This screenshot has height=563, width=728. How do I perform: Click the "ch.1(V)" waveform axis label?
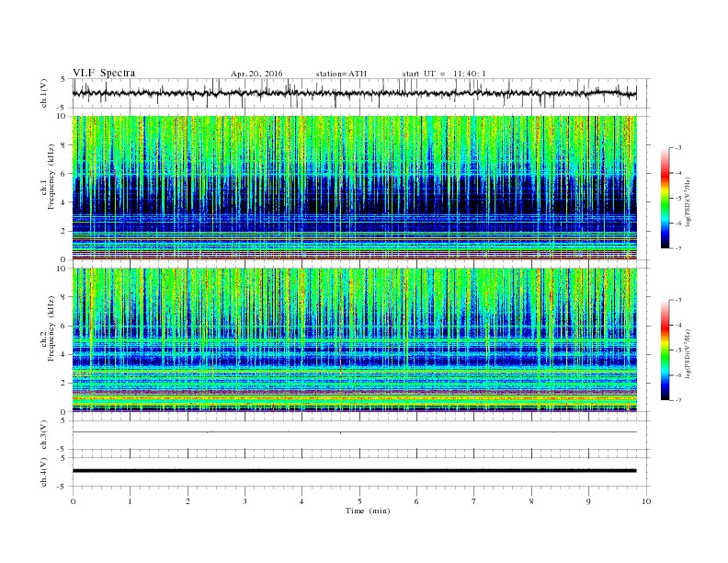tap(44, 93)
